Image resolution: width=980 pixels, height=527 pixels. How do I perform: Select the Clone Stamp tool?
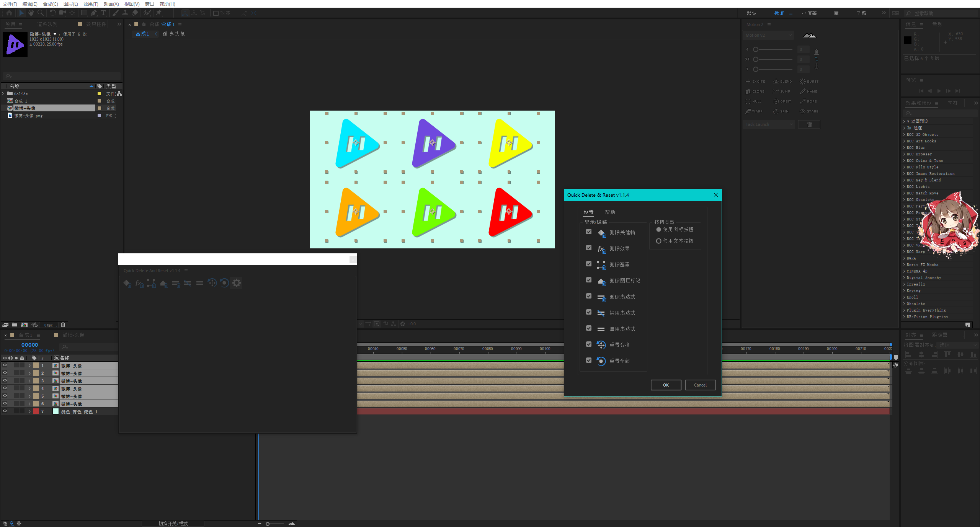125,13
